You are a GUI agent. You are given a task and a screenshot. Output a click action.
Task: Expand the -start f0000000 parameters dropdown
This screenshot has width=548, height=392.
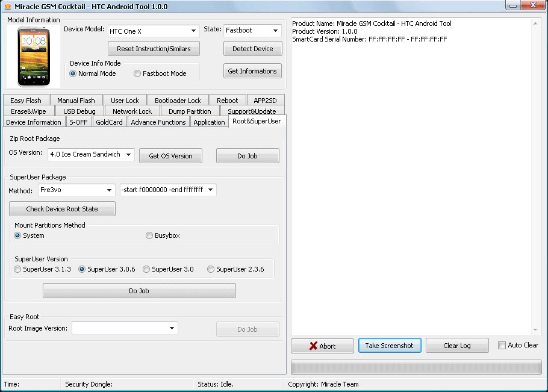click(168, 190)
